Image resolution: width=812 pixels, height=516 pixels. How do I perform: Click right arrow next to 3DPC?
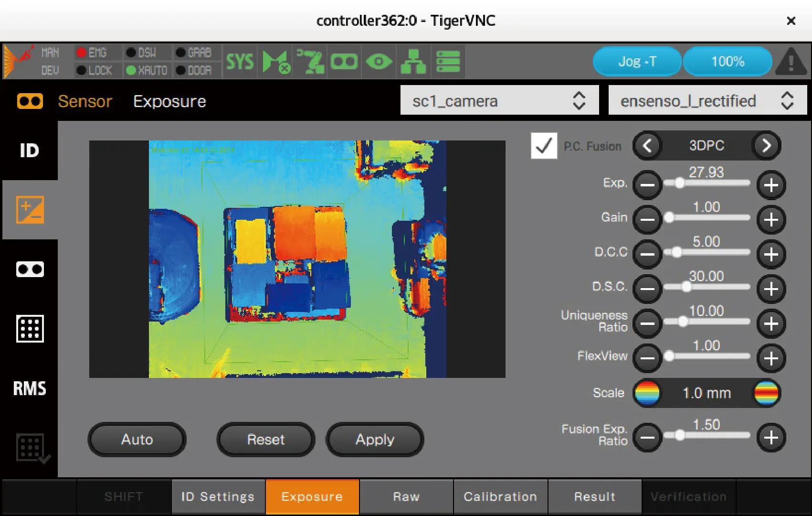766,146
